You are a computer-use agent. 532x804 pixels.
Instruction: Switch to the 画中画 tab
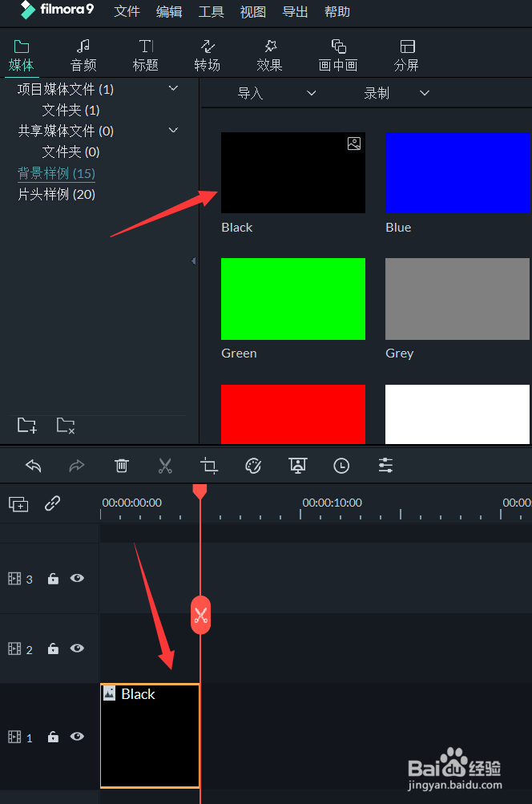tap(338, 55)
